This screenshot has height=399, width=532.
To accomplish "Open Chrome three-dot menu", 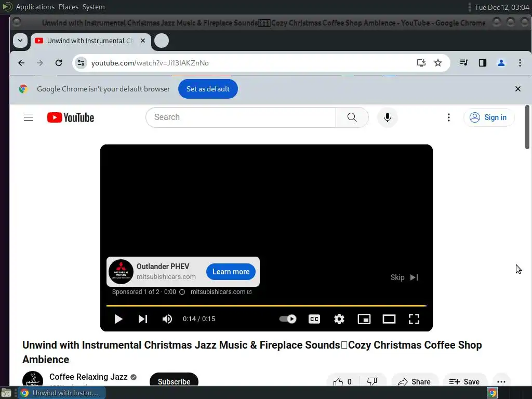I will click(x=520, y=63).
